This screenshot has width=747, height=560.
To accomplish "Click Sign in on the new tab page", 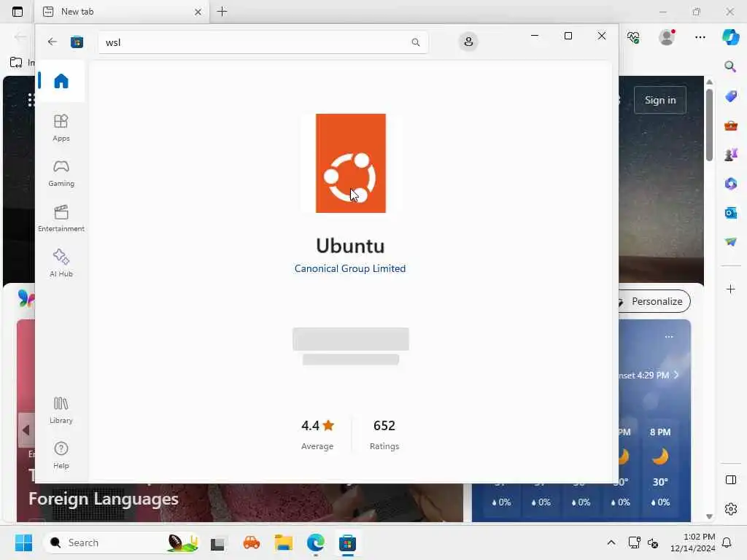I will [x=659, y=100].
